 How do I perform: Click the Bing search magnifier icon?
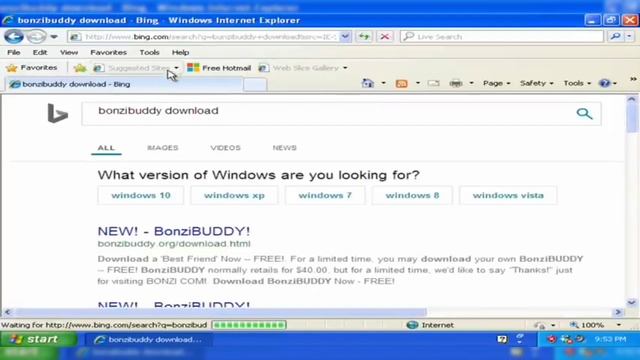584,113
